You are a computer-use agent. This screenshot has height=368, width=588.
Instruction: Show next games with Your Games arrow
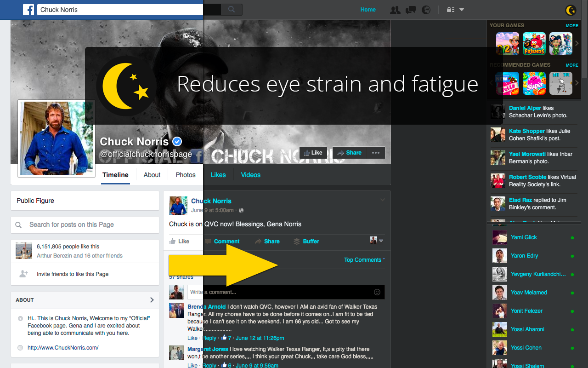tap(577, 44)
